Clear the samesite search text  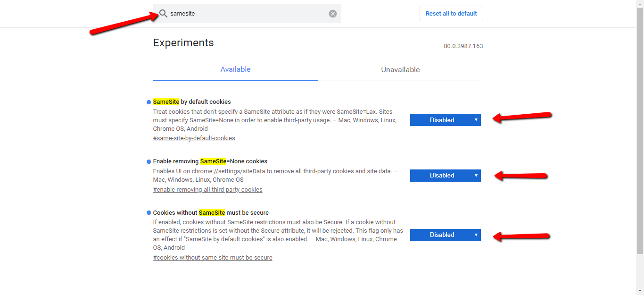pos(333,14)
